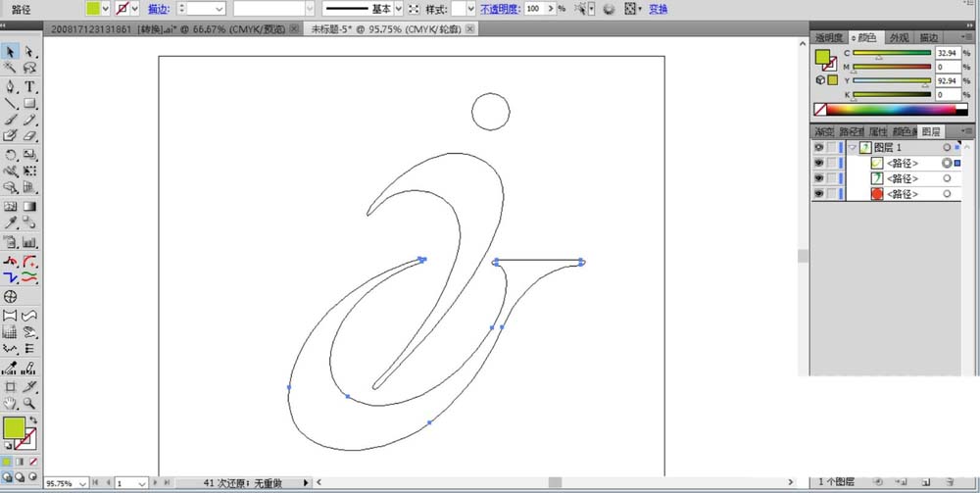Open stroke weight dropdown next to 描边
Image resolution: width=980 pixels, height=493 pixels.
coord(219,9)
